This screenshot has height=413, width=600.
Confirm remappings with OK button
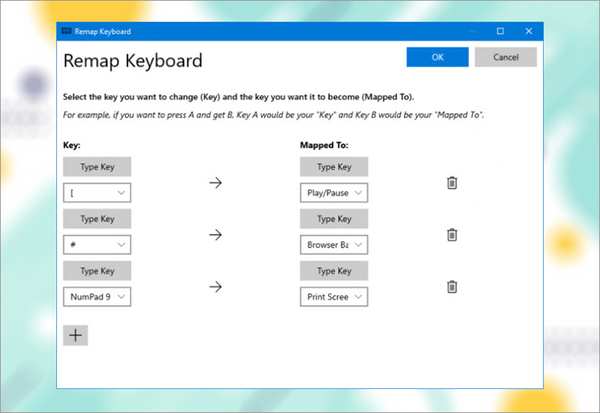point(437,57)
